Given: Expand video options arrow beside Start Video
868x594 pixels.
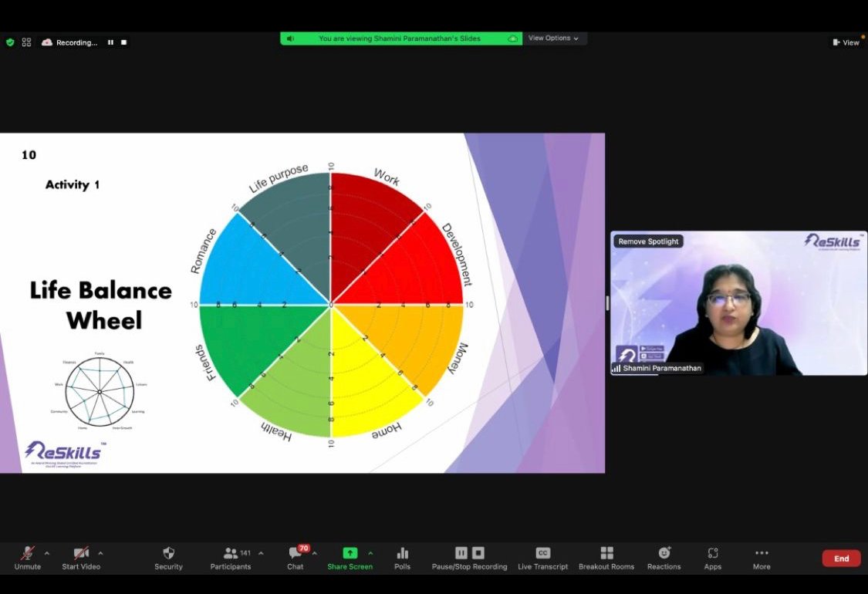Looking at the screenshot, I should coord(100,553).
